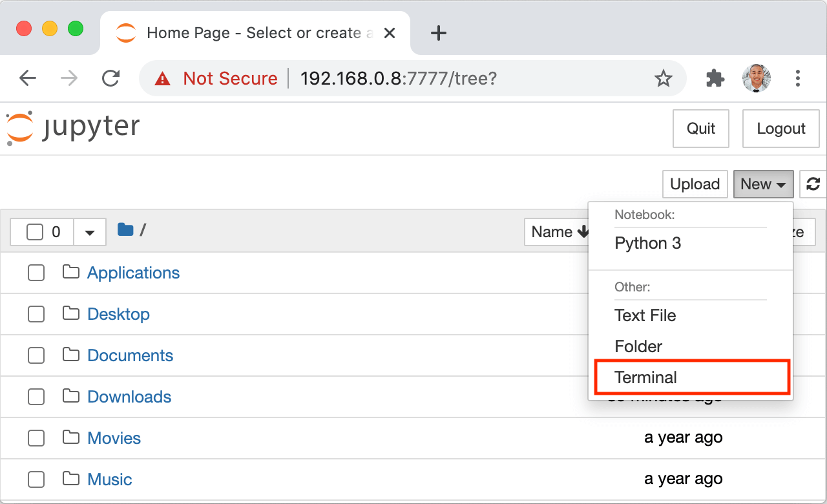Open the Movies folder link
Screen dimensions: 827x504
pyautogui.click(x=114, y=438)
